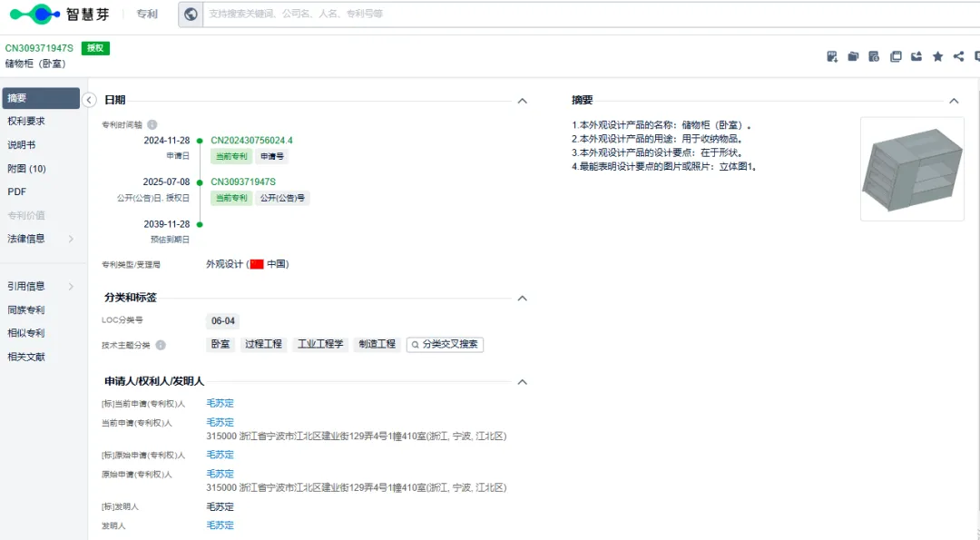Click the 2039-11-28 expiry timeline dot
980x540 pixels.
(200, 224)
